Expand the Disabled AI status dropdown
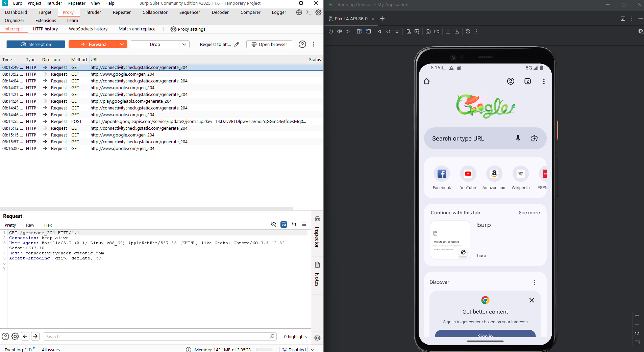The image size is (644, 352). point(313,349)
